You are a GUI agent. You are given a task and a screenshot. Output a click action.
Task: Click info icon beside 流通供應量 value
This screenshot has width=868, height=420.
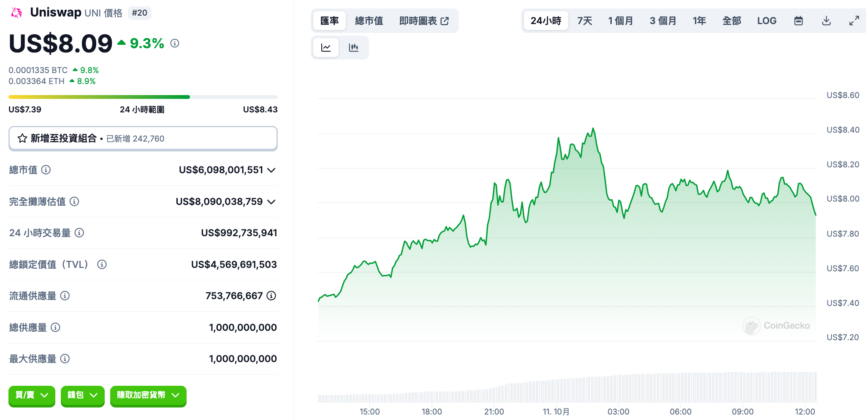click(271, 296)
